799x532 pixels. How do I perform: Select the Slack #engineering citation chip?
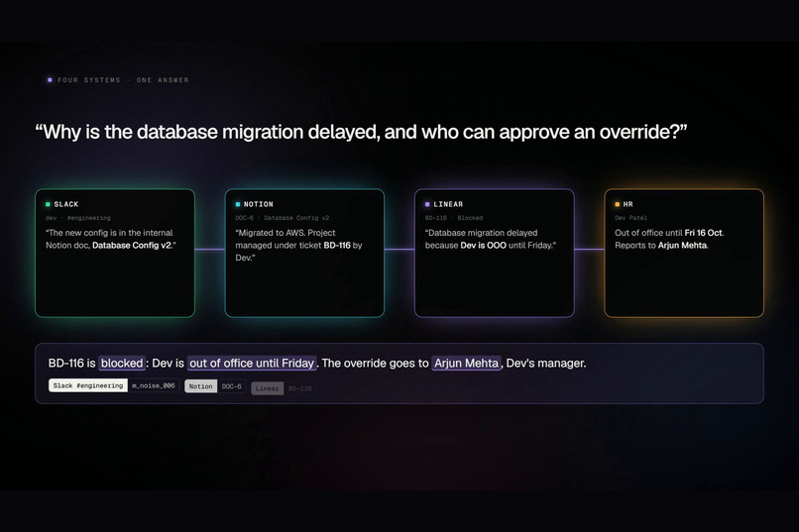click(88, 385)
